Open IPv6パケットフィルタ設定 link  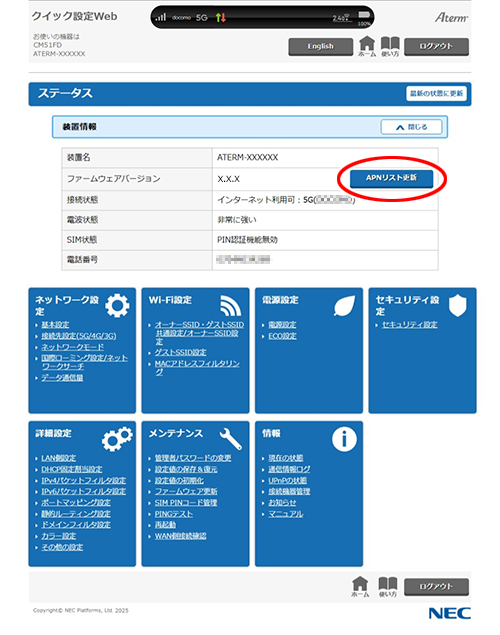pos(83,492)
